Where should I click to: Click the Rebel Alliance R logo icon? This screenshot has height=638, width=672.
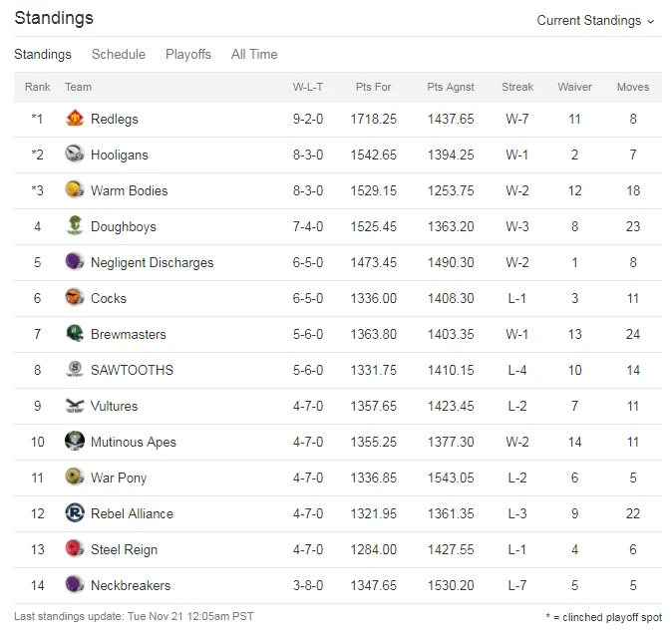point(75,512)
